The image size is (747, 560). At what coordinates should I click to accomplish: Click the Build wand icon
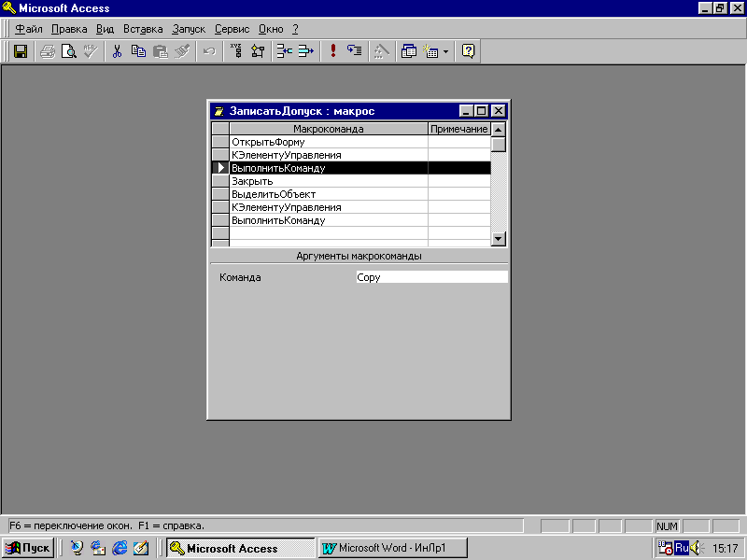point(381,51)
